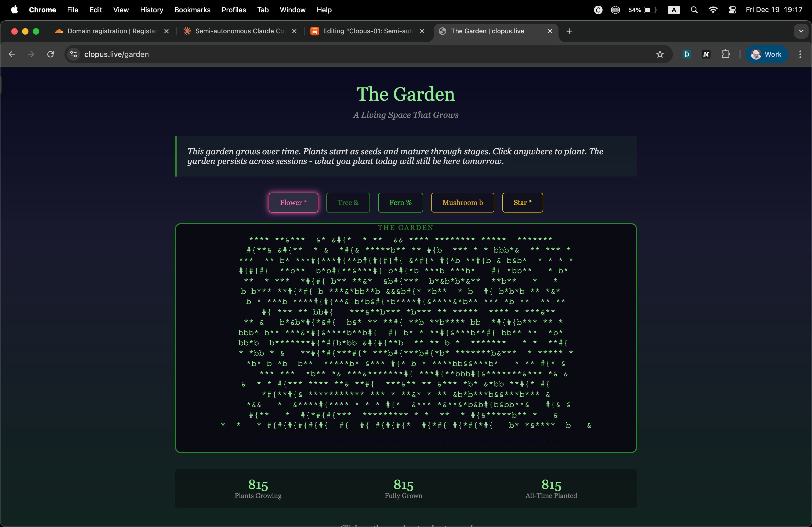Reload the clopus.live garden page
The width and height of the screenshot is (812, 527).
(50, 54)
